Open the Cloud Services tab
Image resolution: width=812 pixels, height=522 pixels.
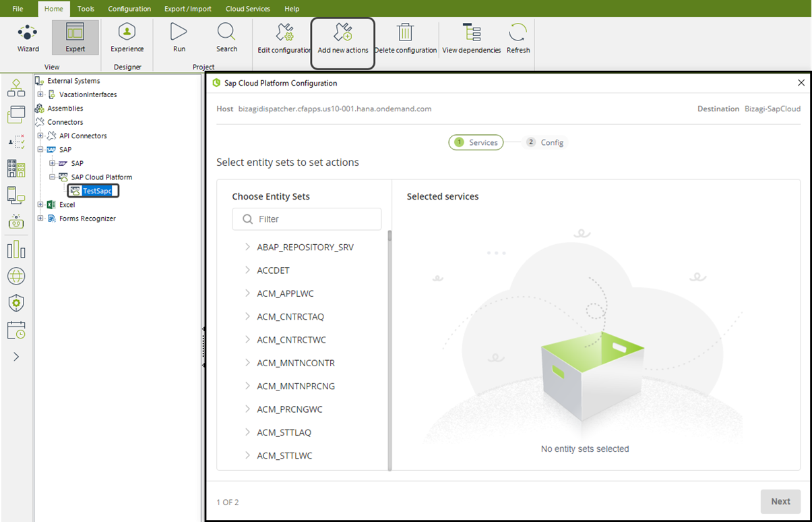click(x=248, y=9)
